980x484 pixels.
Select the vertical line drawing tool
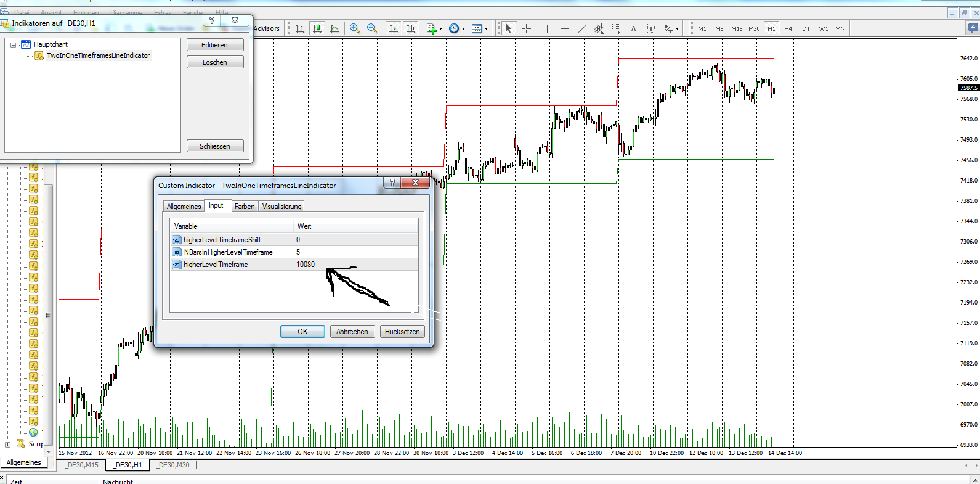pos(547,28)
